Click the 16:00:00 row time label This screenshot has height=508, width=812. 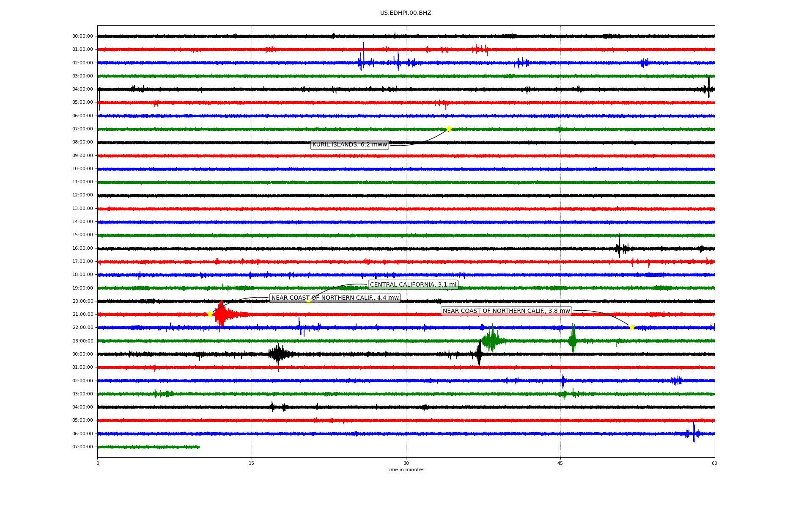pyautogui.click(x=82, y=248)
